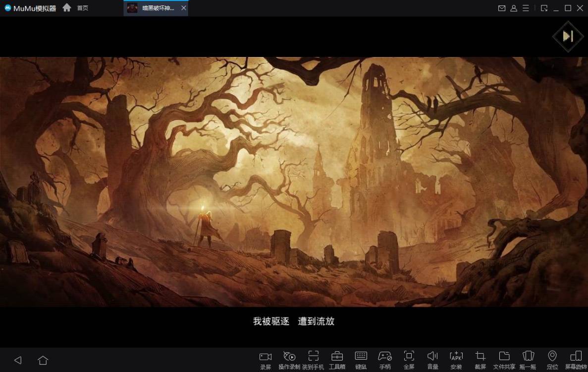Open the mail messages icon
Screen dimensions: 588x372
(501, 8)
